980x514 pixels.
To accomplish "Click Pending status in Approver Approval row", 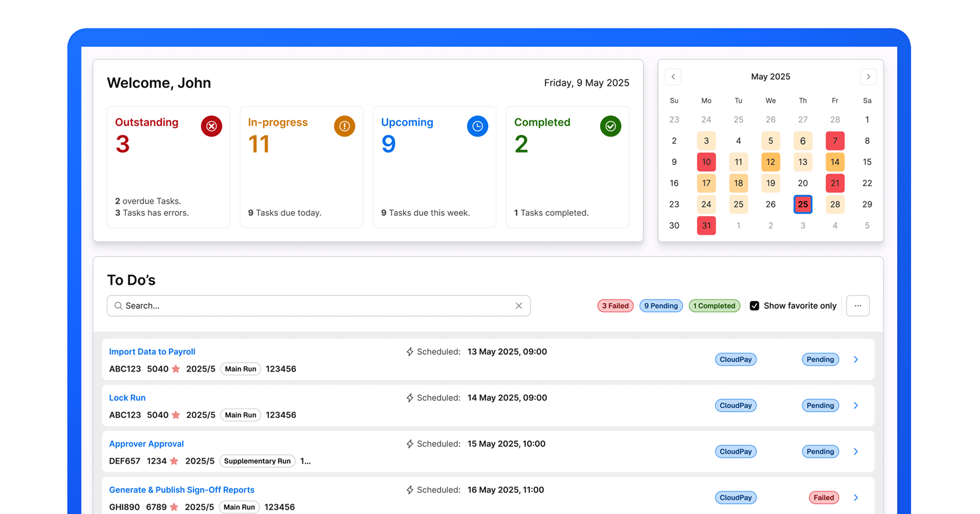I will (820, 451).
